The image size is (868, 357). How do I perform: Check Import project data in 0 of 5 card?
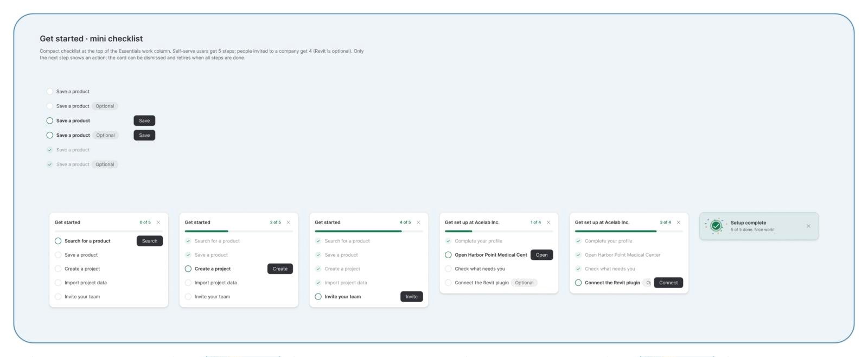pos(58,283)
